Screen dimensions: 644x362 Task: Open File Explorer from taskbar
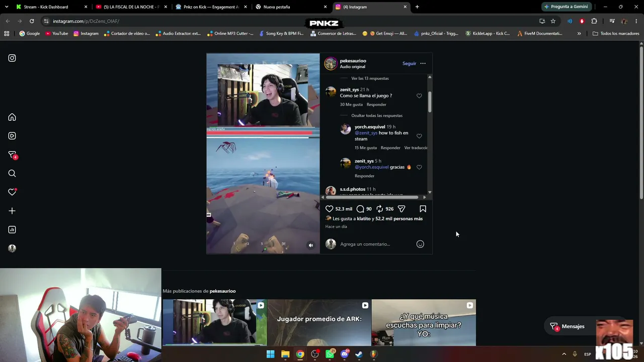(x=285, y=354)
